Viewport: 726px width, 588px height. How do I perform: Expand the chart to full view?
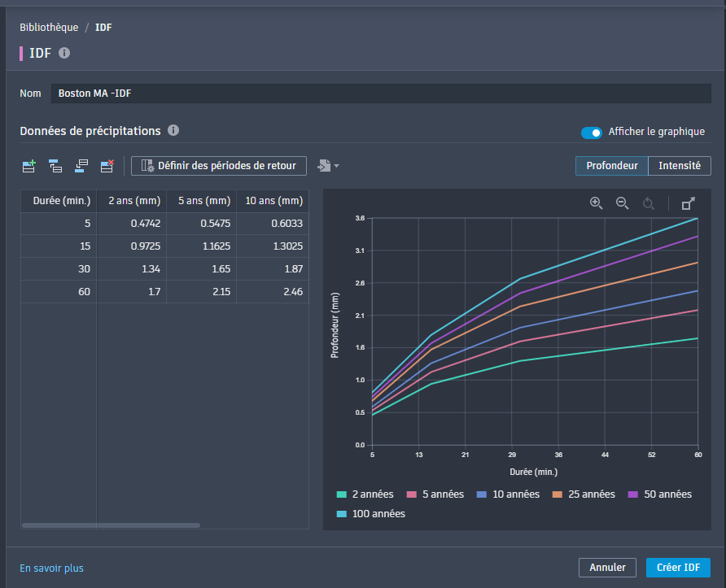click(688, 203)
